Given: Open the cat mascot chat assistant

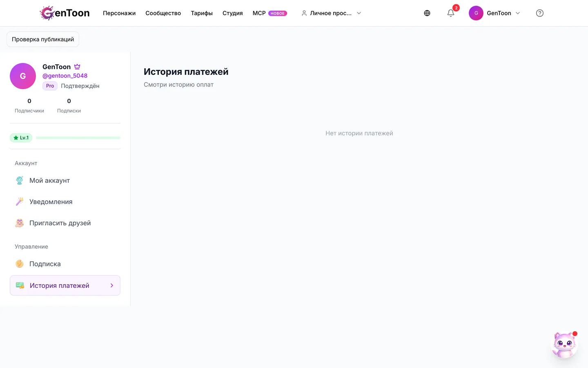Looking at the screenshot, I should (565, 344).
